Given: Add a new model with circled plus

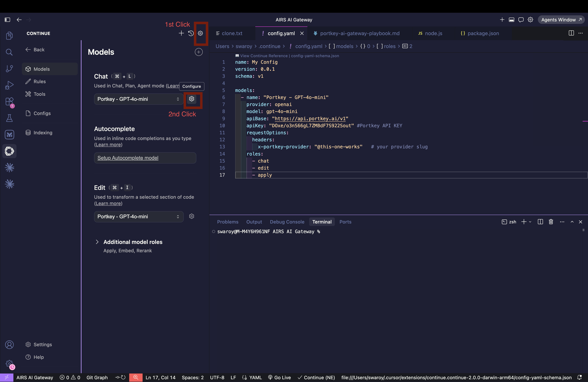Looking at the screenshot, I should [x=199, y=52].
